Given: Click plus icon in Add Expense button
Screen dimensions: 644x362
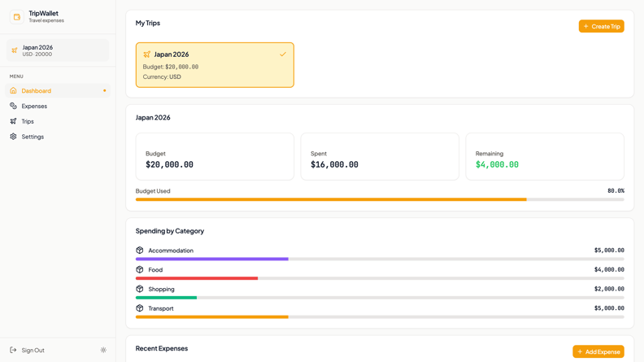Looking at the screenshot, I should [580, 351].
